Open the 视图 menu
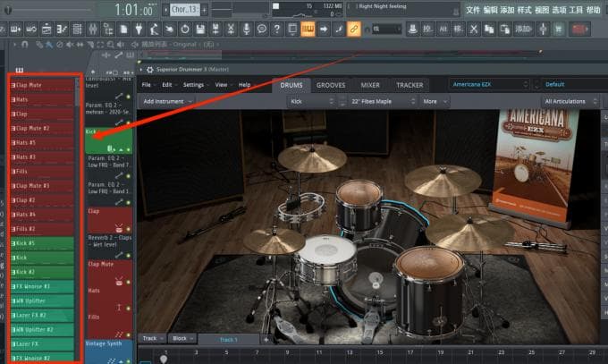This screenshot has width=608, height=364. coord(542,10)
